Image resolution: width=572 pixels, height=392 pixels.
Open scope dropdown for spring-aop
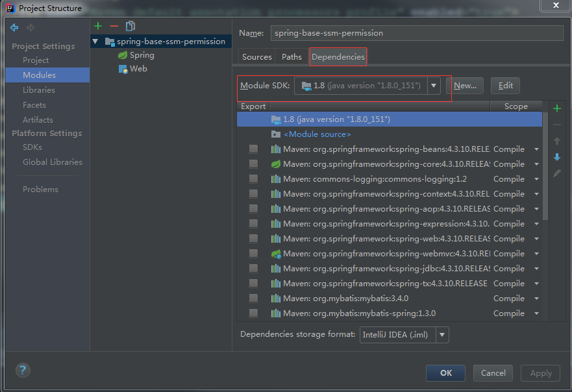536,209
